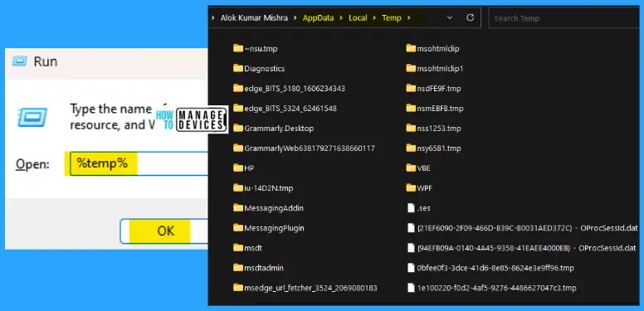Screen dimensions: 644x311
Task: Click the Run dialog title icon
Action: pyautogui.click(x=20, y=61)
